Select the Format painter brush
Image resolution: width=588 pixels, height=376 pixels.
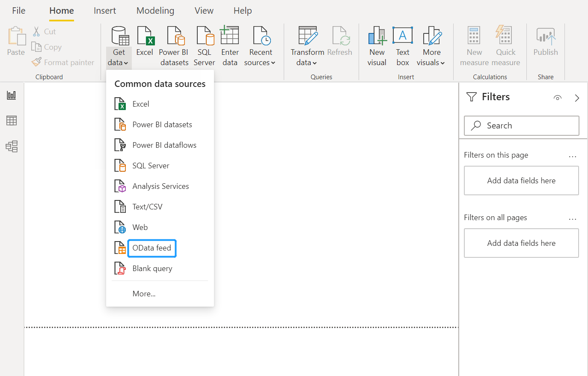coord(37,62)
